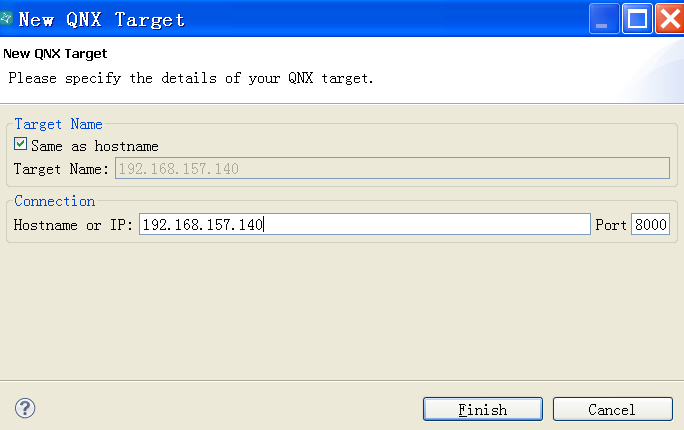Click the QNX icon in the title bar
The image size is (684, 430).
pyautogui.click(x=6, y=18)
